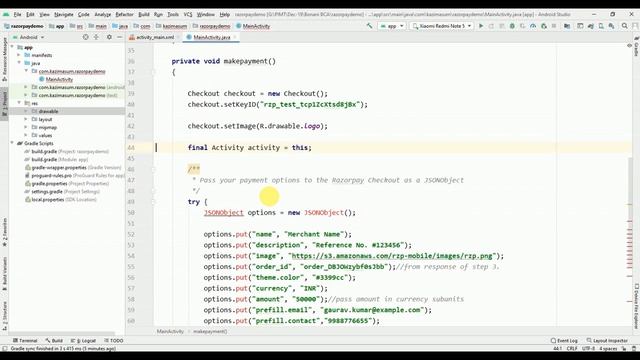Click the Make Project hammer icon
The height and width of the screenshot is (360, 640).
pos(369,26)
